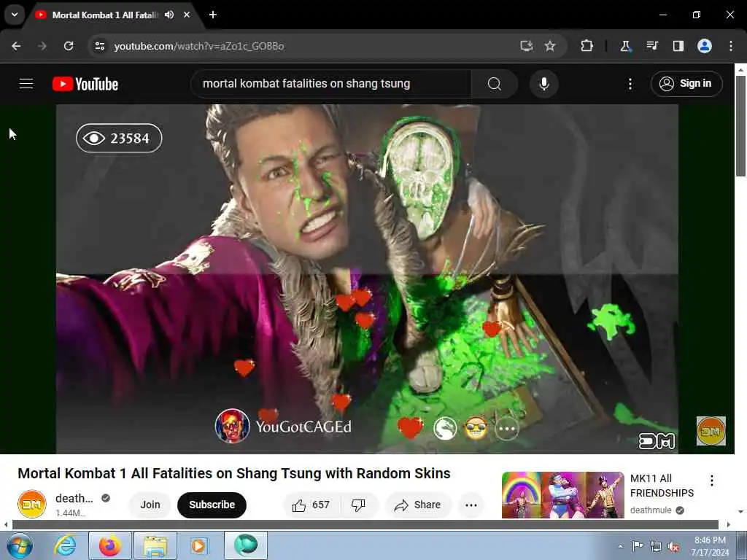Subscribe to the channel
The image size is (747, 560).
(212, 505)
